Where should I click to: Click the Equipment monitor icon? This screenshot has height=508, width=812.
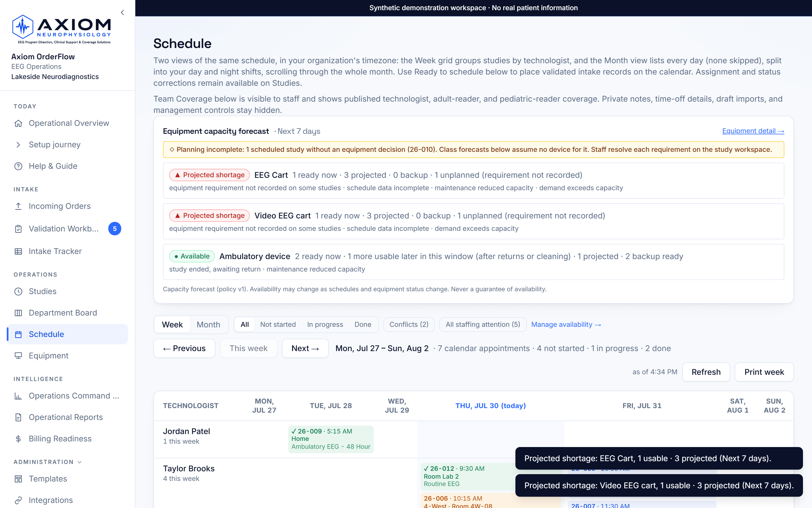point(18,356)
